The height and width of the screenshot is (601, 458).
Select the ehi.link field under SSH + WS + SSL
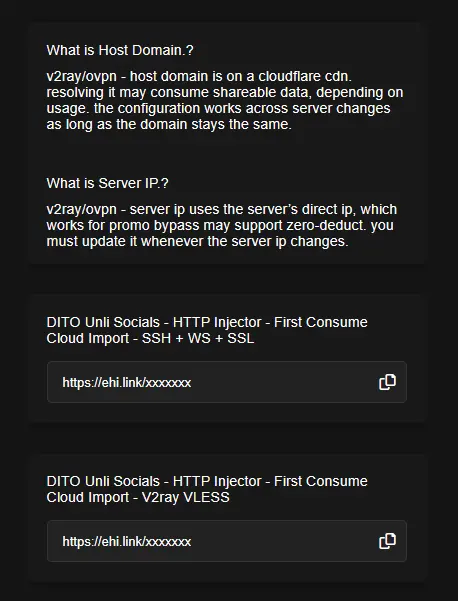(227, 382)
